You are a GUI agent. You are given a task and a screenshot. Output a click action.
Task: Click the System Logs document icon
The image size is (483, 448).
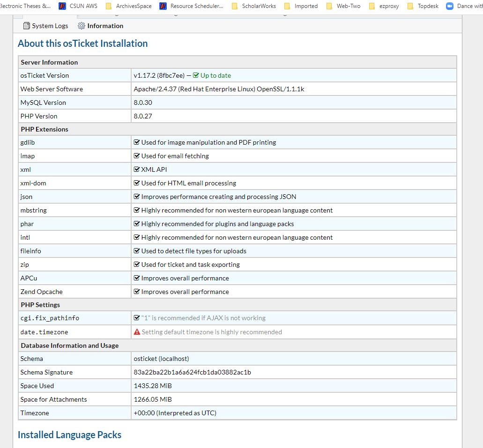click(27, 26)
